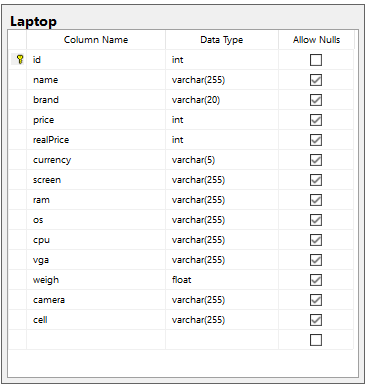Uncheck Allow Nulls for name column
The image size is (366, 391).
(x=316, y=80)
